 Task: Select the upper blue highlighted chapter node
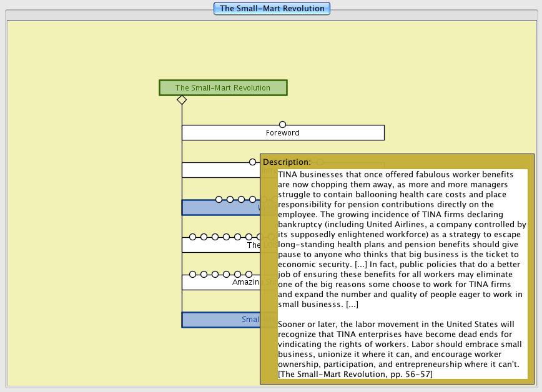220,208
